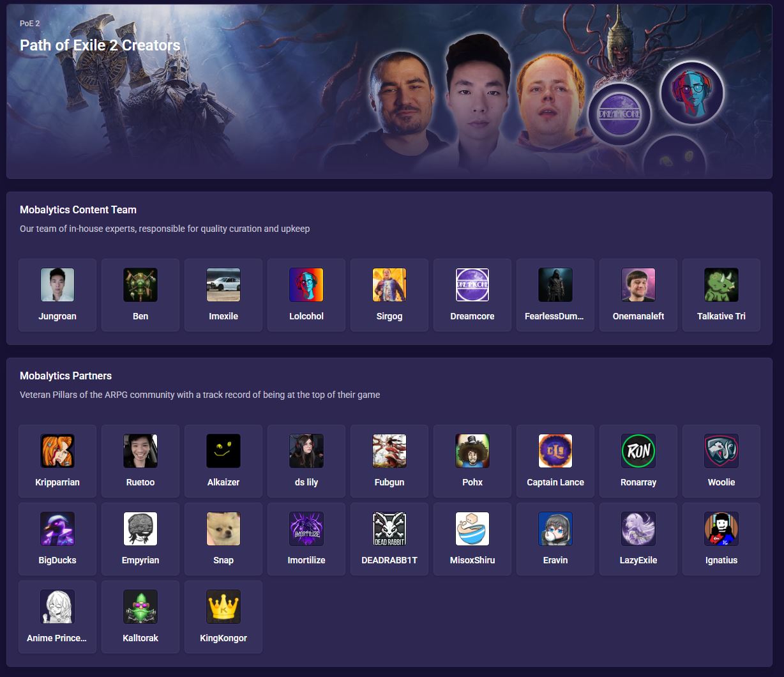Open DEADRABB1T skull rabbit logo
This screenshot has height=677, width=784.
(x=389, y=529)
